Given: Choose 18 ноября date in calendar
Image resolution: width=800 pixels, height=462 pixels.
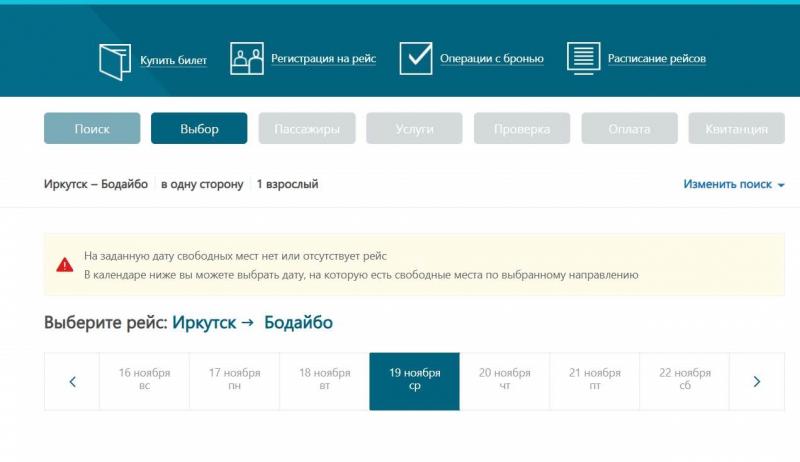Looking at the screenshot, I should pyautogui.click(x=324, y=381).
